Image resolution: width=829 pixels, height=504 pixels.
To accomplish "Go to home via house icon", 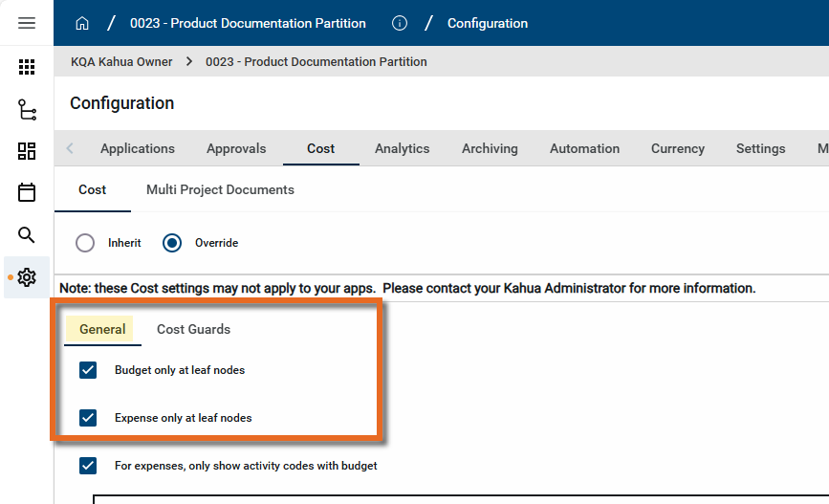I will [x=82, y=23].
